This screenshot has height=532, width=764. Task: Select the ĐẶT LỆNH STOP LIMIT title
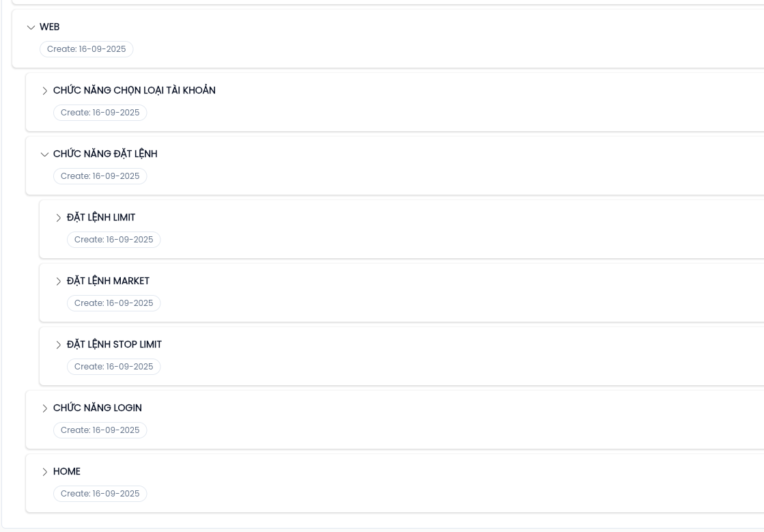click(x=114, y=344)
